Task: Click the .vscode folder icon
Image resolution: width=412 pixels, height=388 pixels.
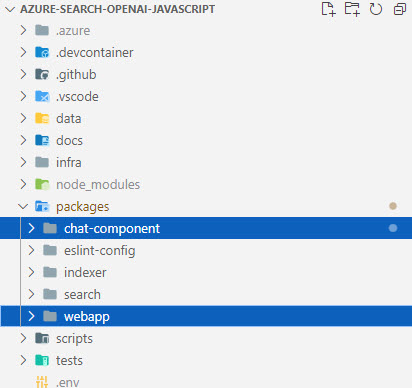Action: [42, 96]
